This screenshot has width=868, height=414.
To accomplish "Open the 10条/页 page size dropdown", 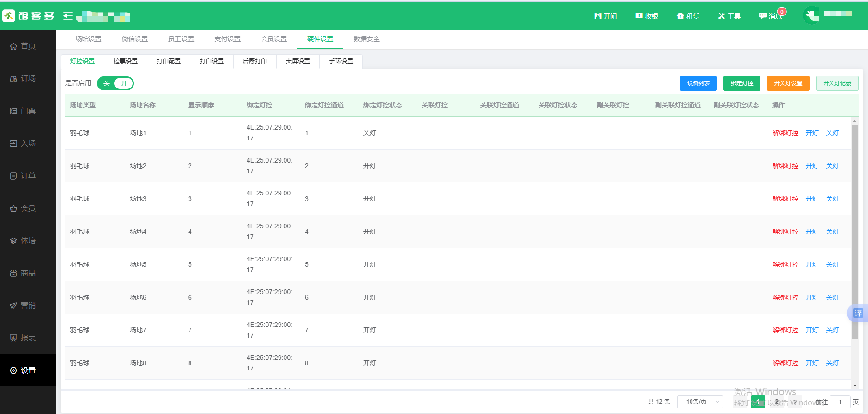I will [x=700, y=401].
